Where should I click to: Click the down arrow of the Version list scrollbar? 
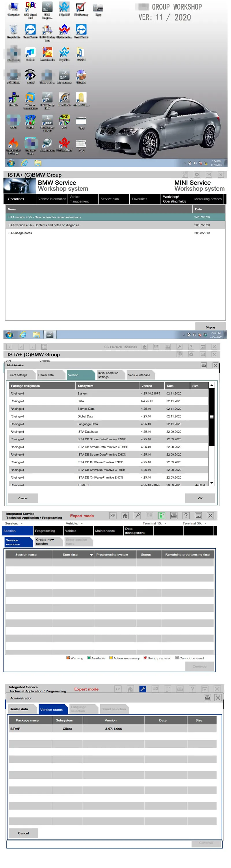click(x=211, y=483)
